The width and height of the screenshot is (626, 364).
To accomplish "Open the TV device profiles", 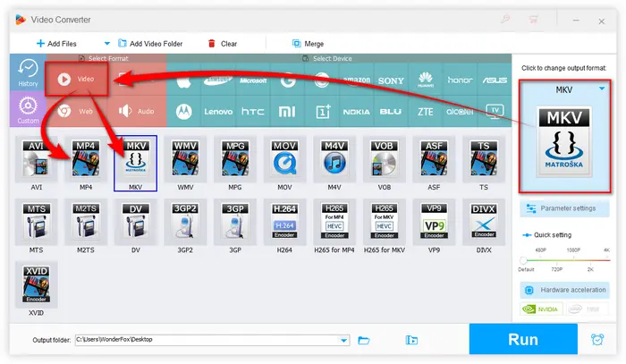I will [x=495, y=112].
